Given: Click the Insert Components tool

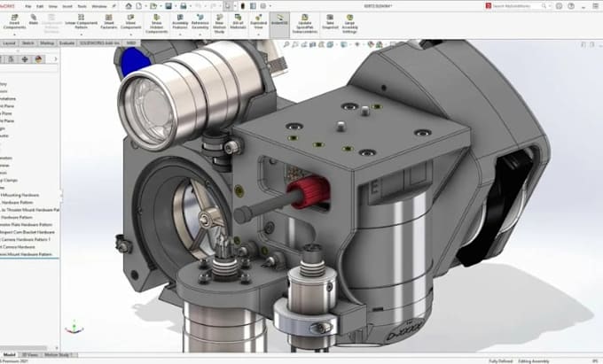Looking at the screenshot, I should click(x=14, y=22).
